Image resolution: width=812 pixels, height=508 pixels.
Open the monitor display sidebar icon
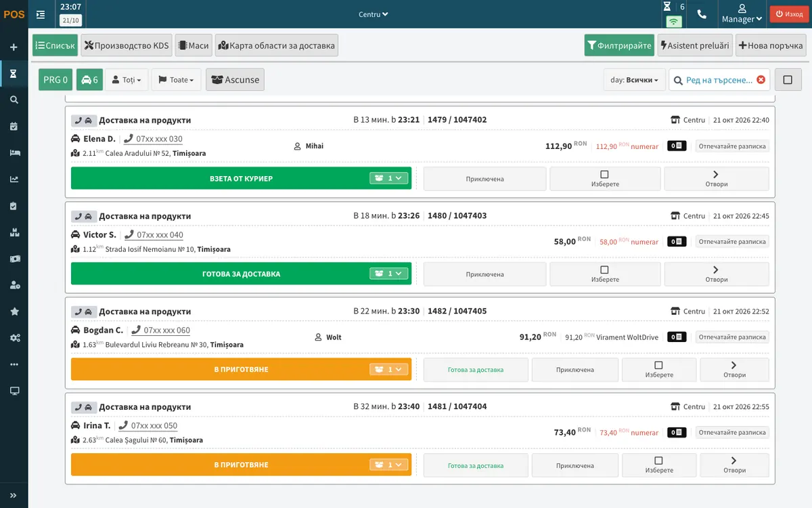pyautogui.click(x=14, y=391)
